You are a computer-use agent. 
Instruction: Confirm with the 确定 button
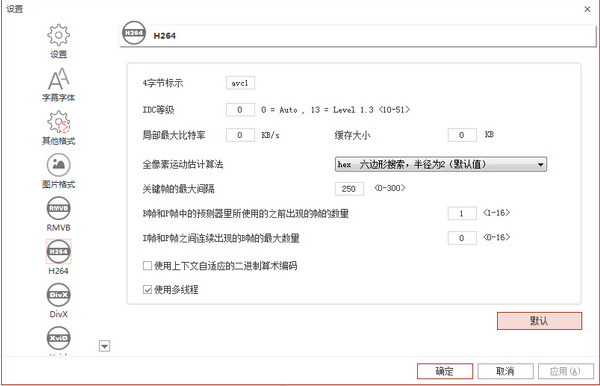[x=445, y=371]
